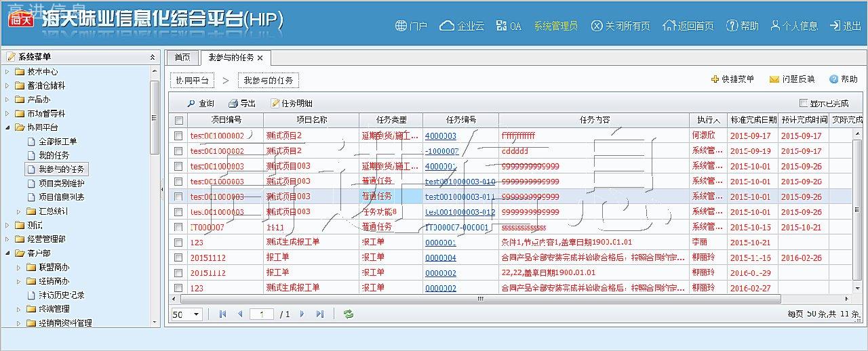The width and height of the screenshot is (868, 351).
Task: Open the quick menu (快捷菜单) icon
Action: [715, 79]
